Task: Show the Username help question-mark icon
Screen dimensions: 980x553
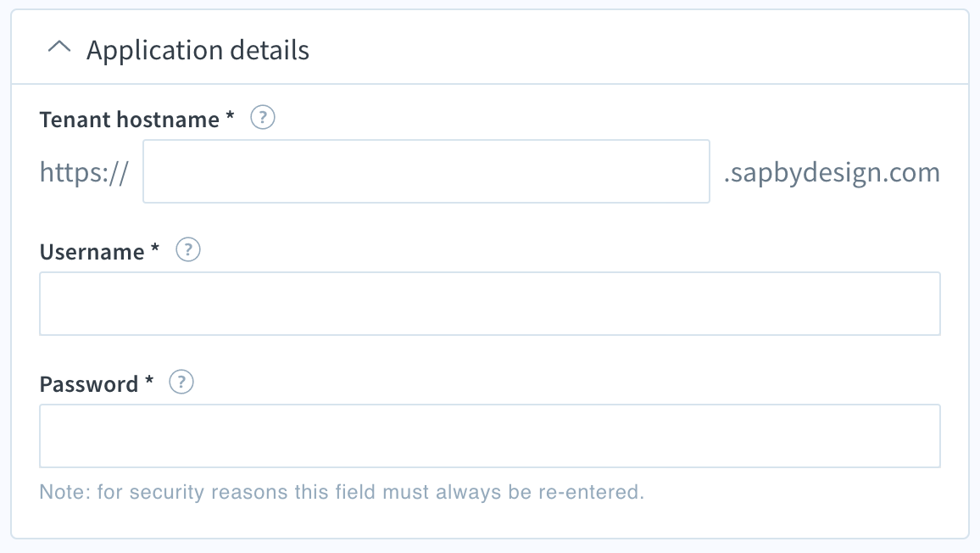Action: pyautogui.click(x=187, y=249)
